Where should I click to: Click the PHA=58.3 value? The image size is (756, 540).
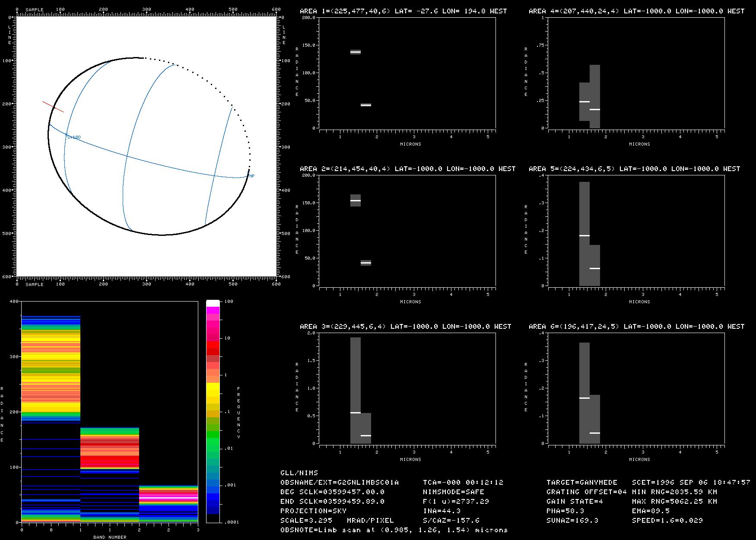[x=565, y=511]
